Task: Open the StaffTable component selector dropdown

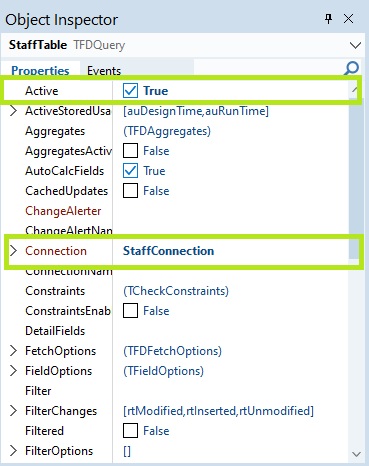Action: [355, 45]
